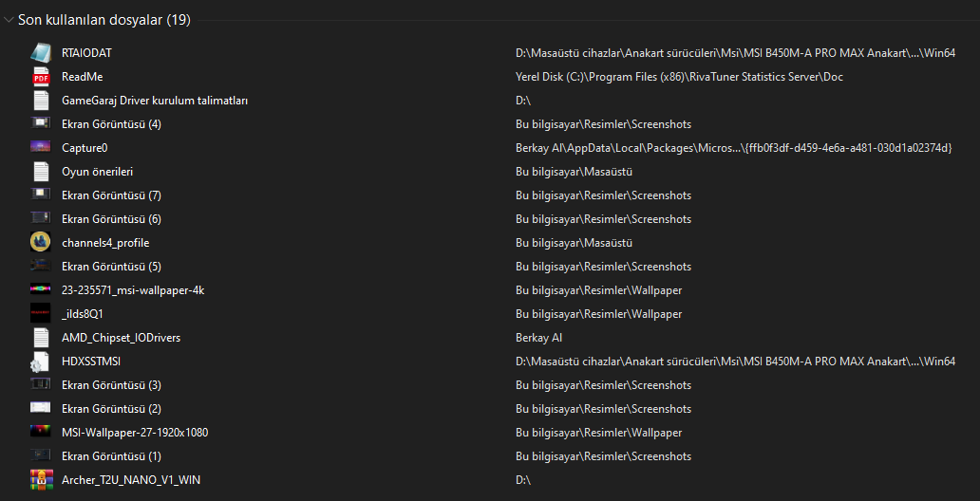Select the Ekran Görüntüsü (7) file name
The image size is (980, 501).
[x=111, y=195]
